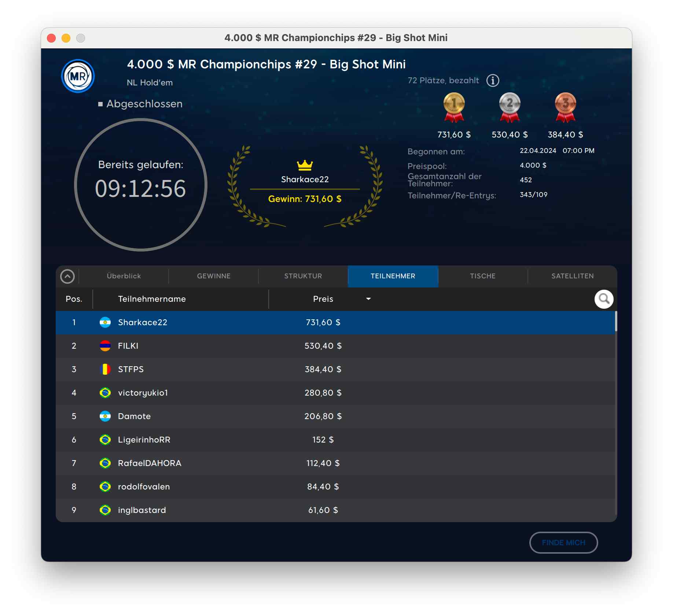The height and width of the screenshot is (616, 673).
Task: Click the bronze third place medal
Action: [565, 107]
